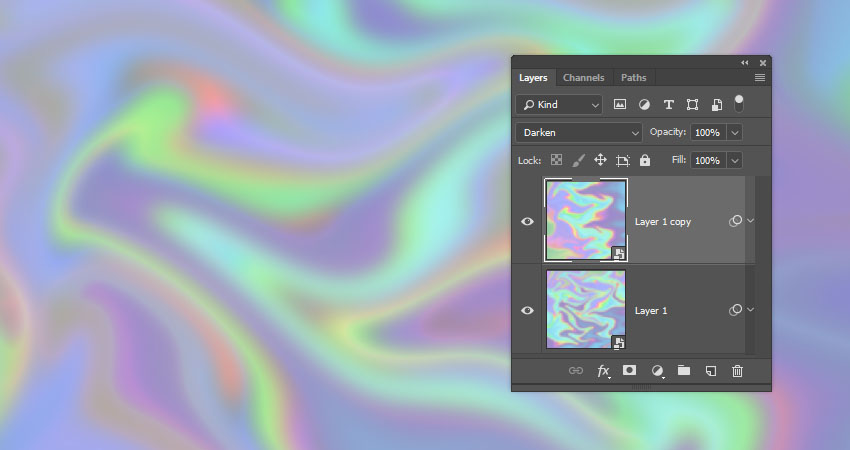This screenshot has height=450, width=850.
Task: Click the Fill 100% input field
Action: tap(708, 160)
